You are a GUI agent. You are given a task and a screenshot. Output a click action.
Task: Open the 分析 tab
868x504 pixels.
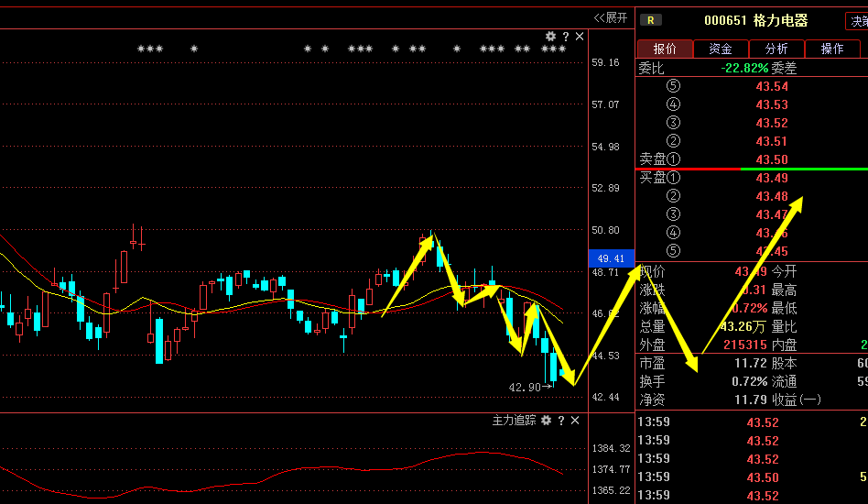776,49
